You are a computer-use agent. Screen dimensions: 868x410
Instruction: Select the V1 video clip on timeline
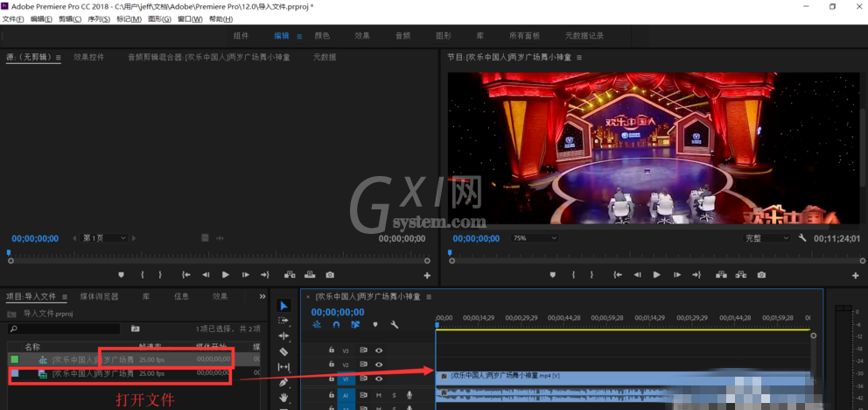point(625,378)
